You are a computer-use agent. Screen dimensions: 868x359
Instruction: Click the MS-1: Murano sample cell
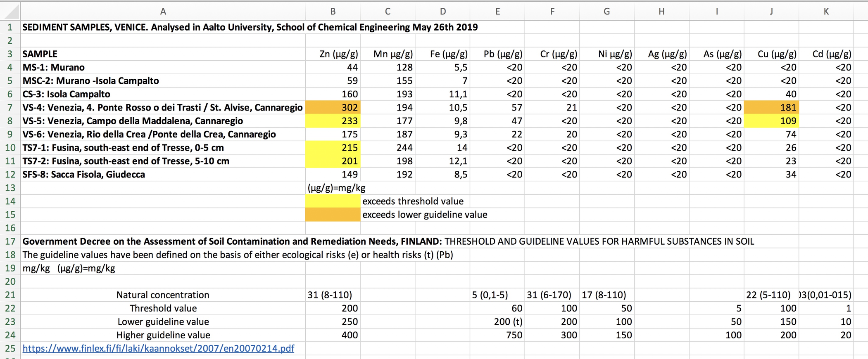pyautogui.click(x=54, y=67)
